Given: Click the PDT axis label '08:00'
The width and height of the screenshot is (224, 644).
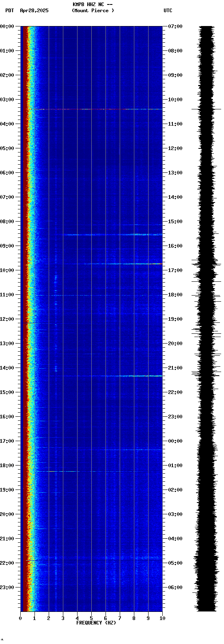Looking at the screenshot, I should [x=7, y=222].
